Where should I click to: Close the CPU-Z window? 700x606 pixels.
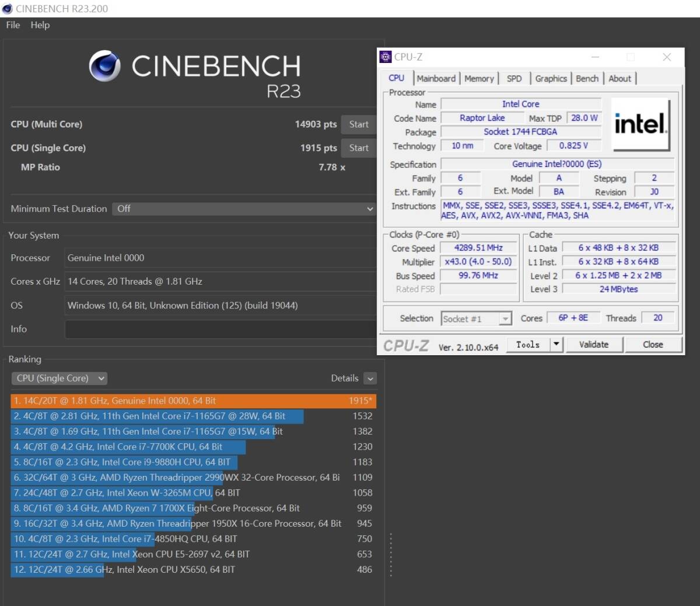click(667, 57)
